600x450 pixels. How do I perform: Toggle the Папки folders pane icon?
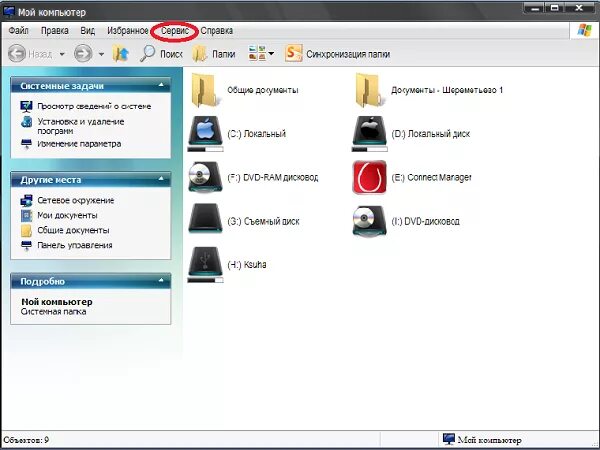[x=199, y=54]
